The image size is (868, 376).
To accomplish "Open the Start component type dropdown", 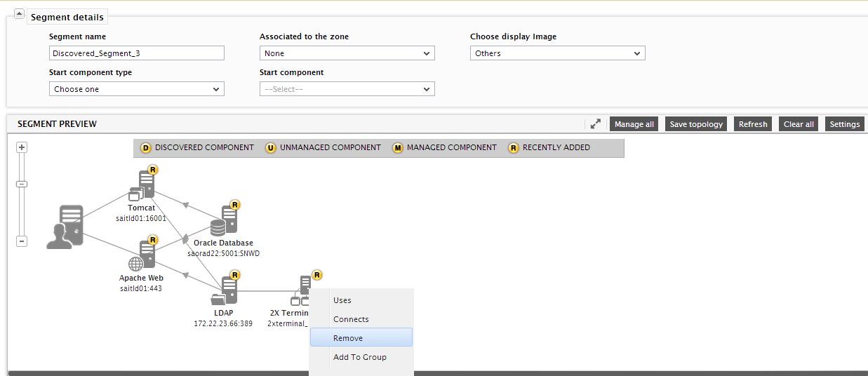I will tap(137, 89).
